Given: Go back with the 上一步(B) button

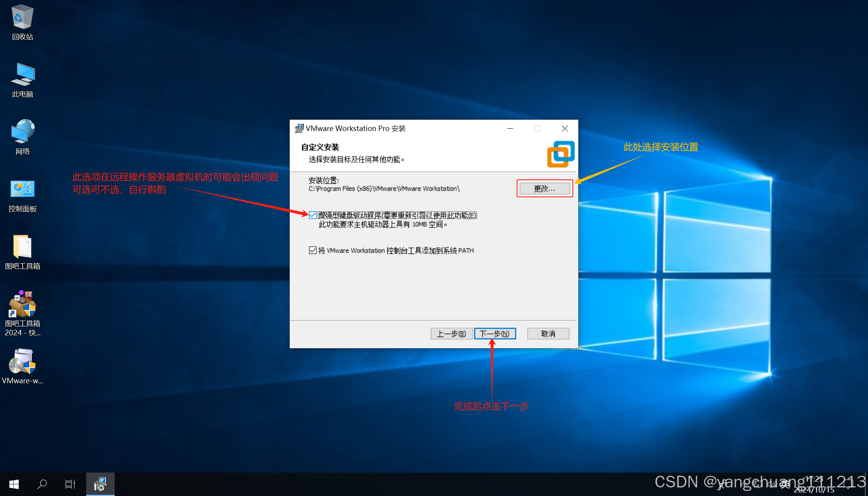Looking at the screenshot, I should [452, 334].
